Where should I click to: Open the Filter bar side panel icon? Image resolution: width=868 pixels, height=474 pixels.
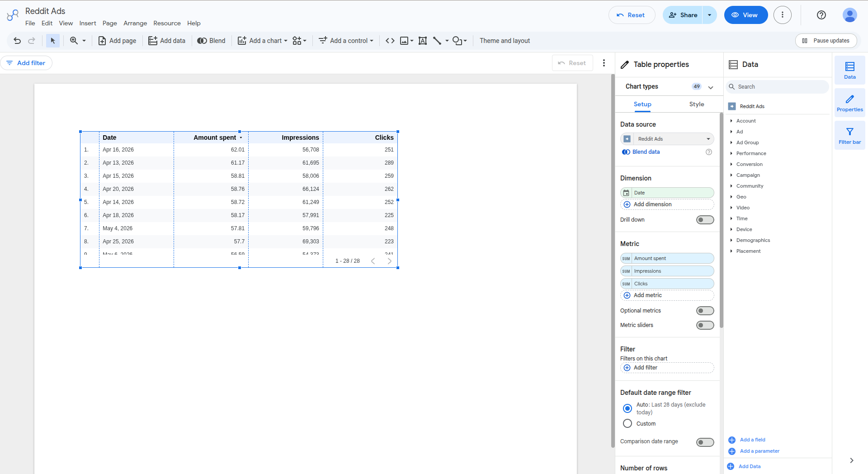tap(850, 135)
